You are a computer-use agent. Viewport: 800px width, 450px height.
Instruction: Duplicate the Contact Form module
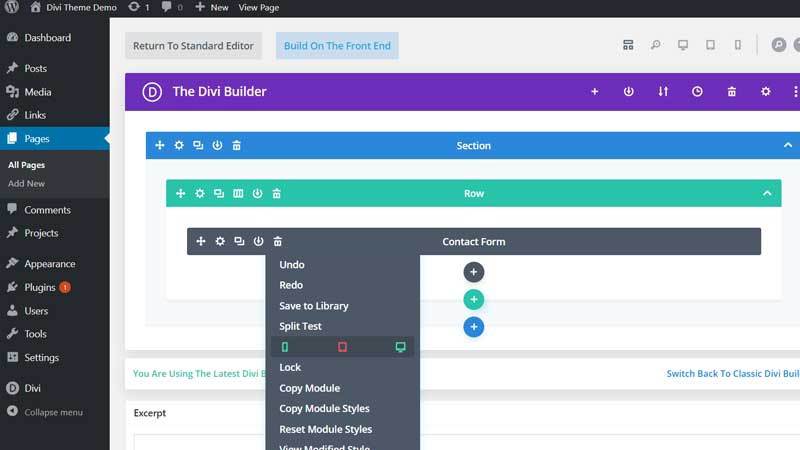tap(239, 241)
